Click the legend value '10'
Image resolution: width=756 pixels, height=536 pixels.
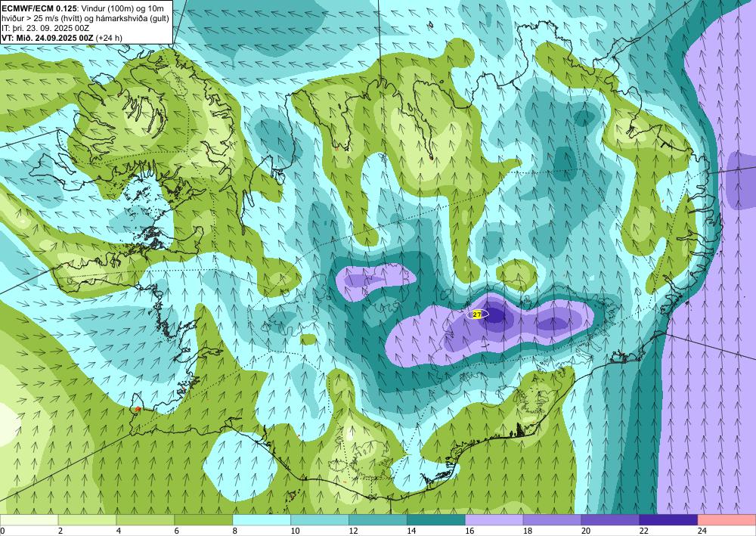click(x=295, y=531)
